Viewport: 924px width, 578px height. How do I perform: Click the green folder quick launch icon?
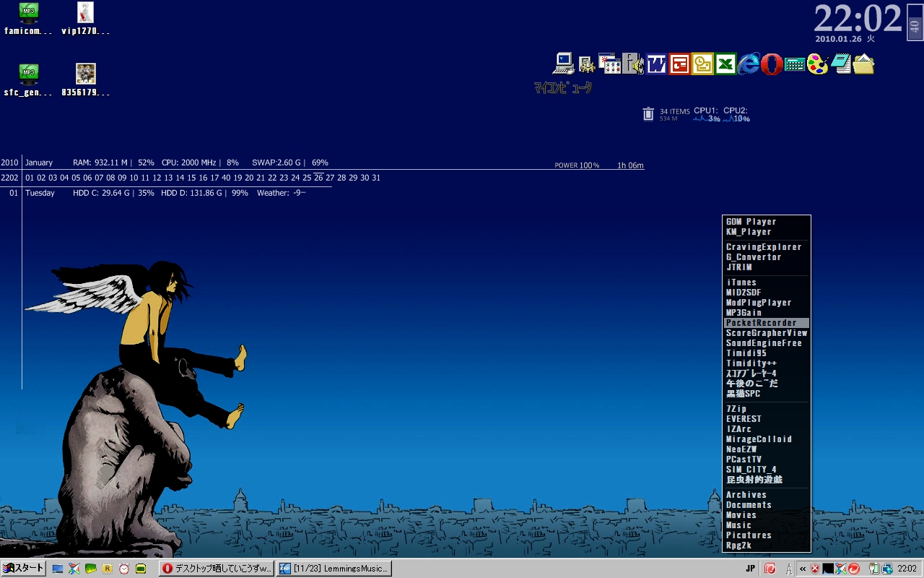pyautogui.click(x=91, y=569)
